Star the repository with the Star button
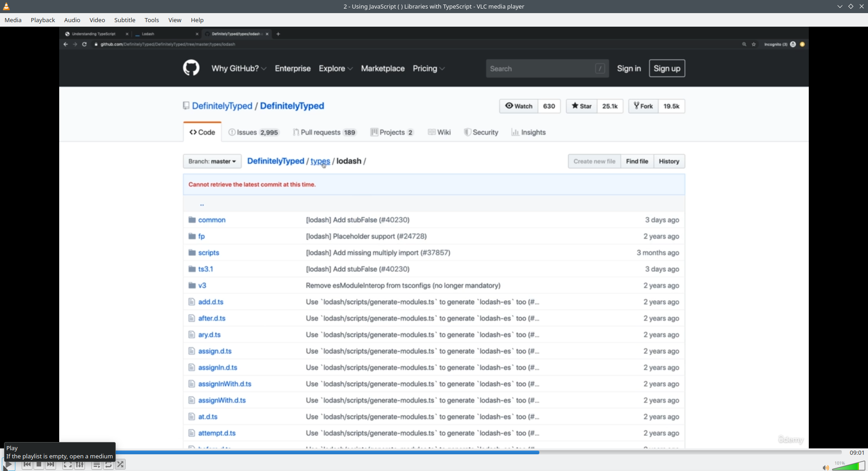 click(x=581, y=106)
